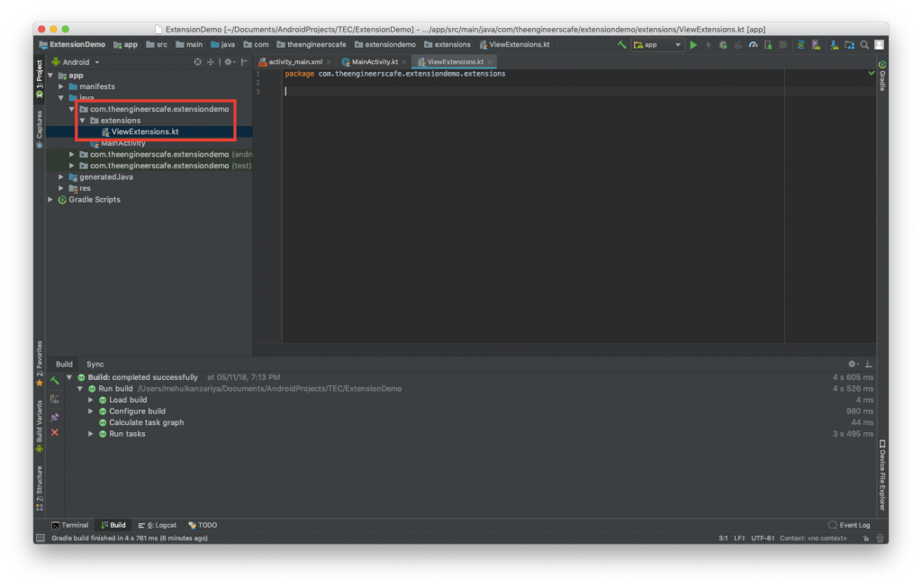Image resolution: width=922 pixels, height=588 pixels.
Task: Apply changes using the lightning bolt icon
Action: pyautogui.click(x=708, y=44)
